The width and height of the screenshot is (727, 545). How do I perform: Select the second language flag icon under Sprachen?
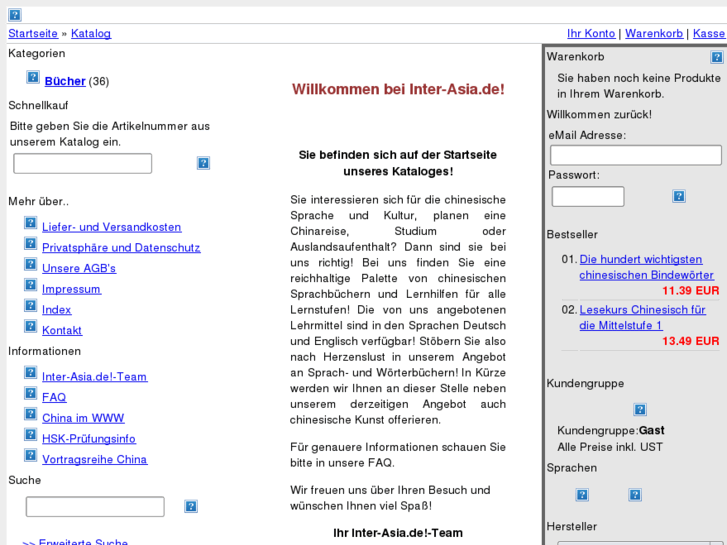pyautogui.click(x=635, y=495)
